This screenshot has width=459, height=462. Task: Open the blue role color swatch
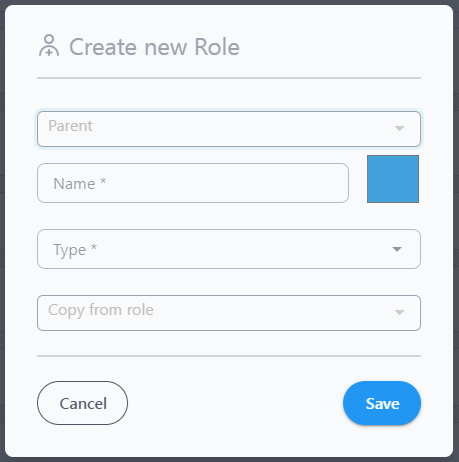tap(393, 179)
